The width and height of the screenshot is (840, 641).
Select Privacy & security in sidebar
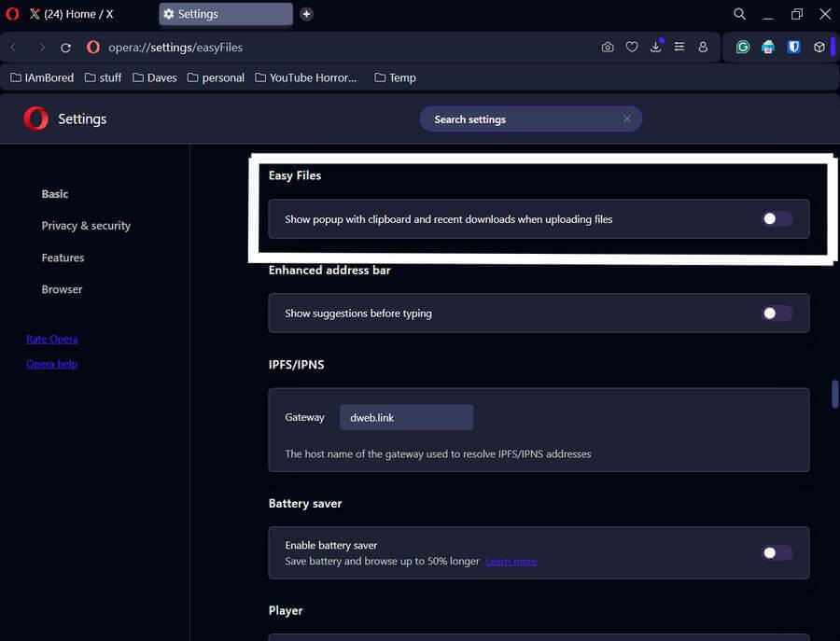tap(86, 226)
